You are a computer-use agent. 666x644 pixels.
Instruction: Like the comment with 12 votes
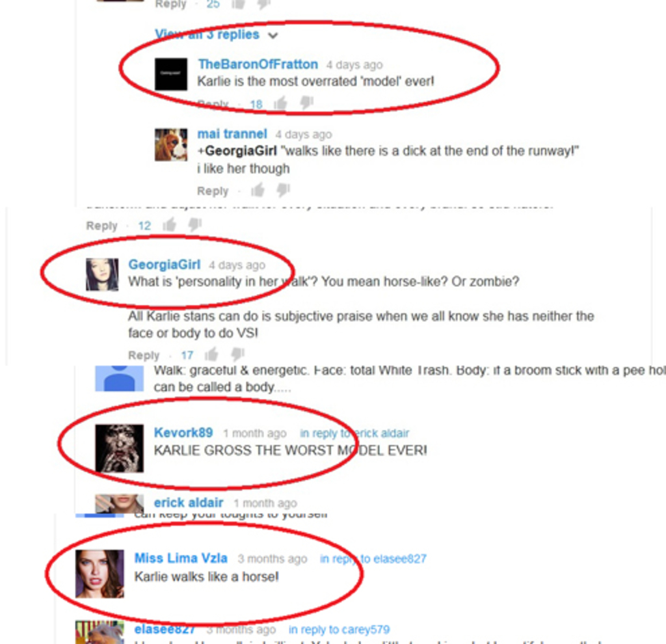[x=170, y=224]
